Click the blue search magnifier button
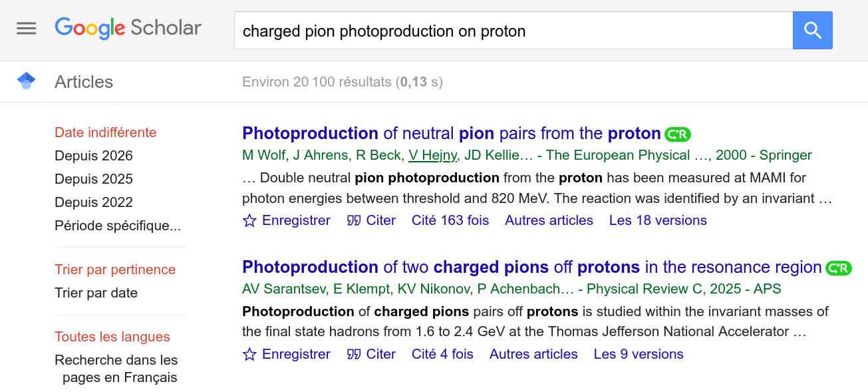Image resolution: width=868 pixels, height=392 pixels. pyautogui.click(x=812, y=31)
